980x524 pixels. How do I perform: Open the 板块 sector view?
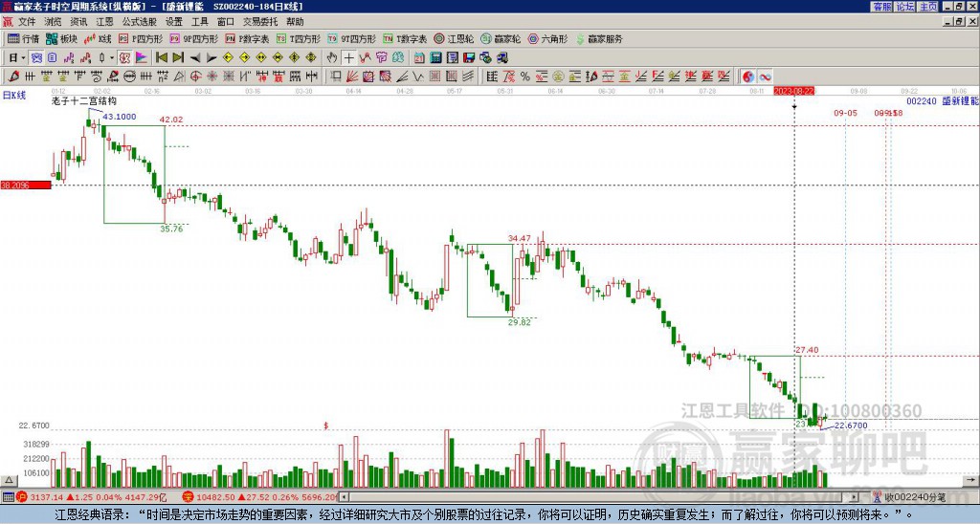[62, 38]
